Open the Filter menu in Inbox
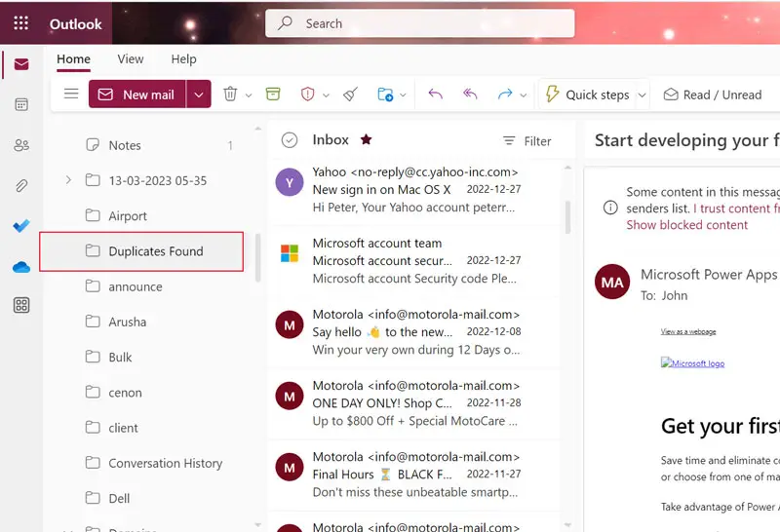Image resolution: width=780 pixels, height=532 pixels. click(526, 141)
